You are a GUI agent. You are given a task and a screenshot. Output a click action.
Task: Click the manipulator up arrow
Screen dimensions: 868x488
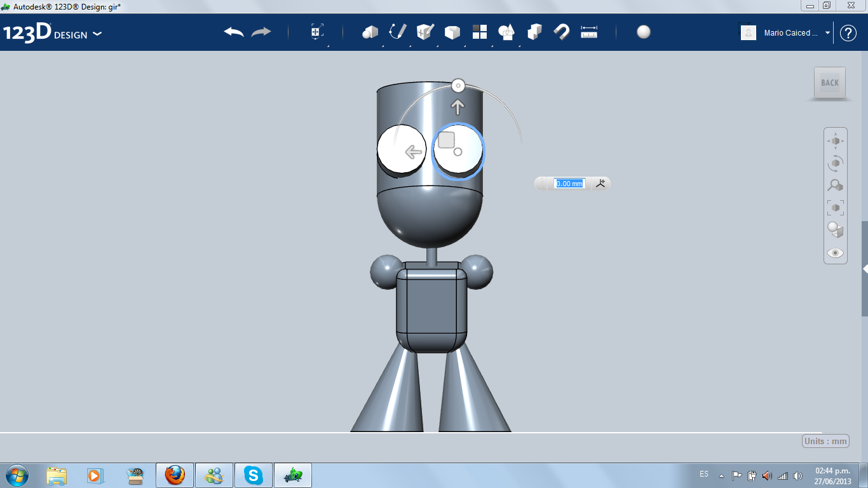[x=458, y=107]
